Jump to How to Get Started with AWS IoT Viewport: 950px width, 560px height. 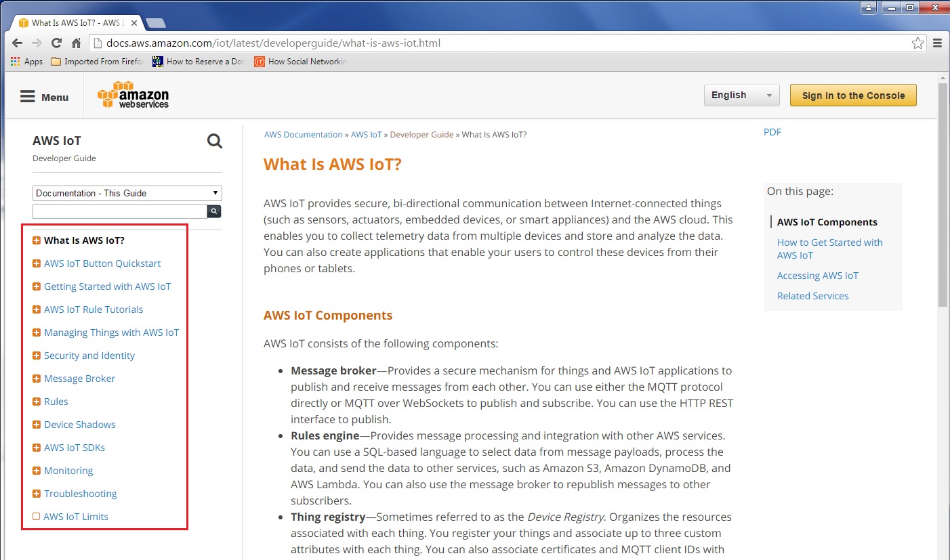(830, 249)
